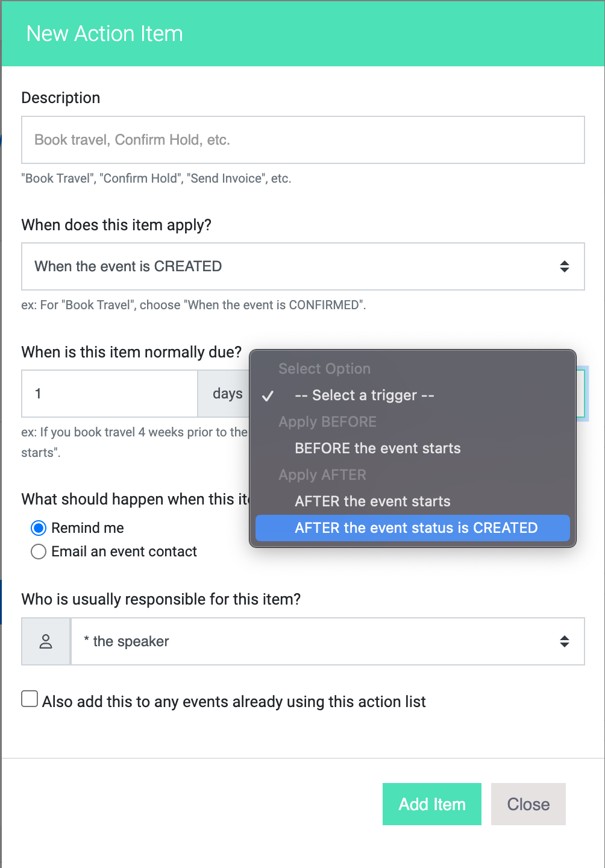The height and width of the screenshot is (868, 605).
Task: Click into the Description text field
Action: [303, 140]
